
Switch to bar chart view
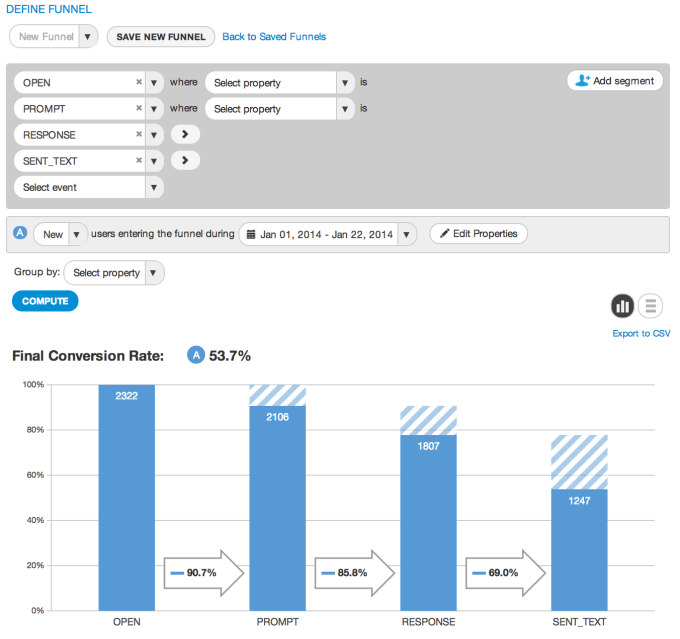pyautogui.click(x=622, y=306)
